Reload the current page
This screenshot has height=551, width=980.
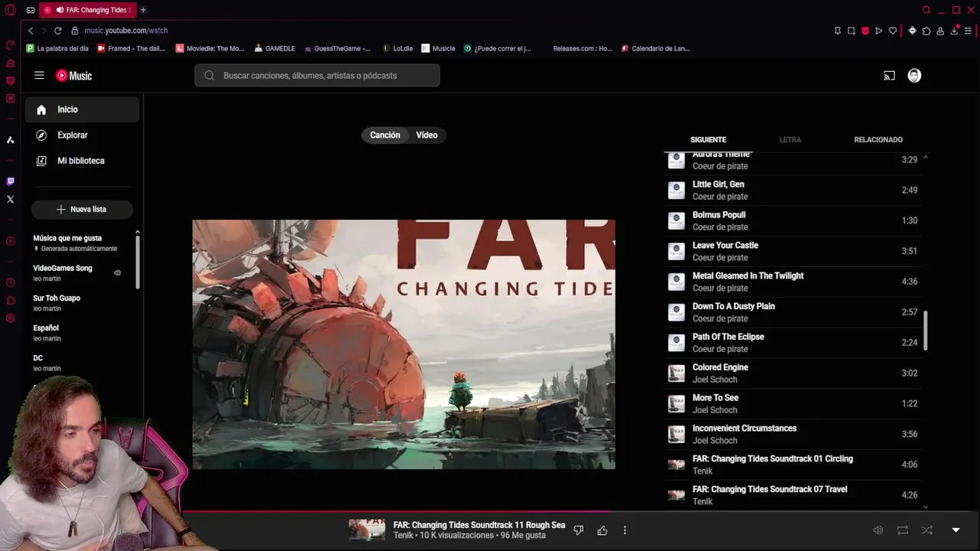[x=57, y=31]
